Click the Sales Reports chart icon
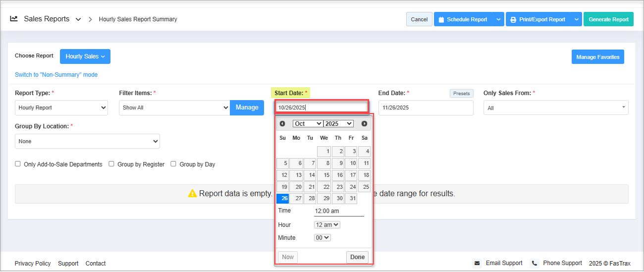 [x=14, y=19]
